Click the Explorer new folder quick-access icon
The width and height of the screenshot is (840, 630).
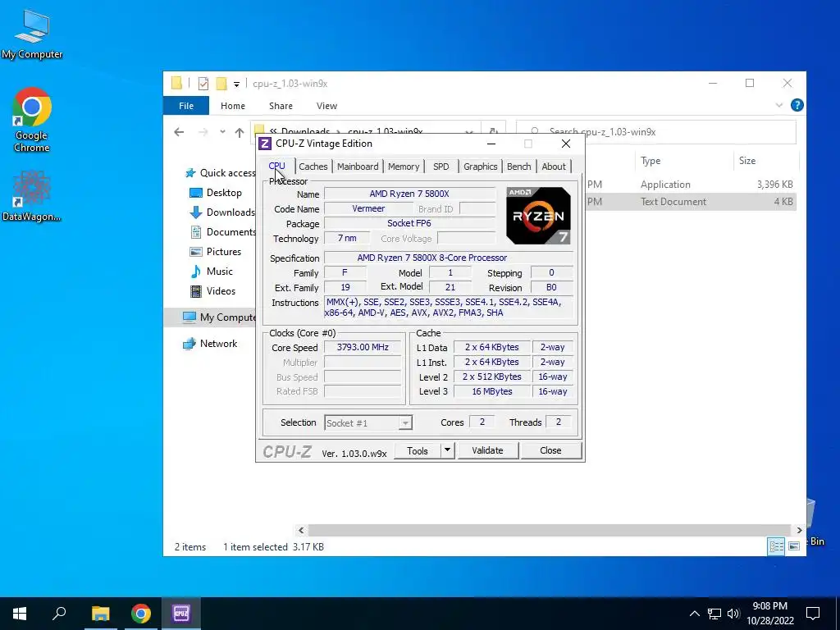[221, 84]
